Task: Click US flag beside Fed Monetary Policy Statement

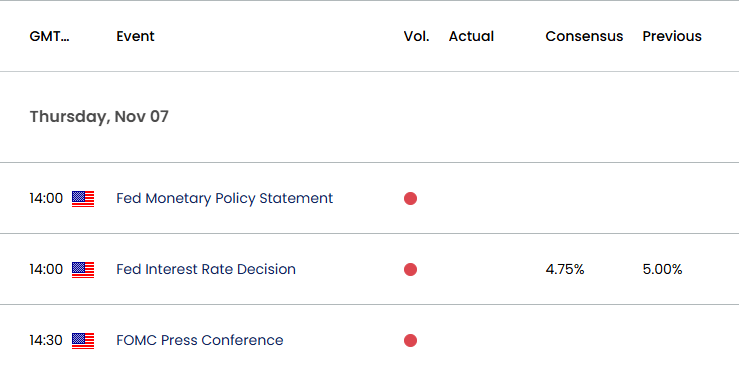Action: [83, 199]
